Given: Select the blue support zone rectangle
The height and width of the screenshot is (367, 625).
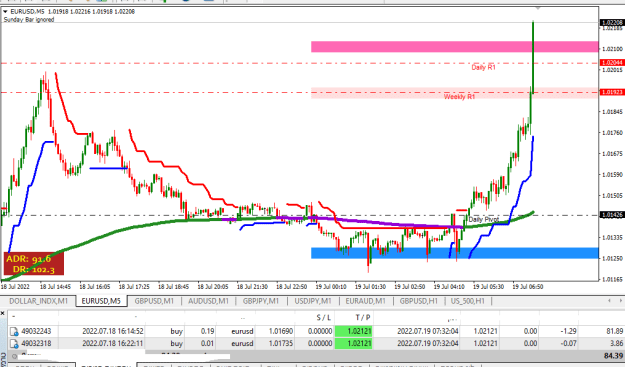Looking at the screenshot, I should click(454, 253).
